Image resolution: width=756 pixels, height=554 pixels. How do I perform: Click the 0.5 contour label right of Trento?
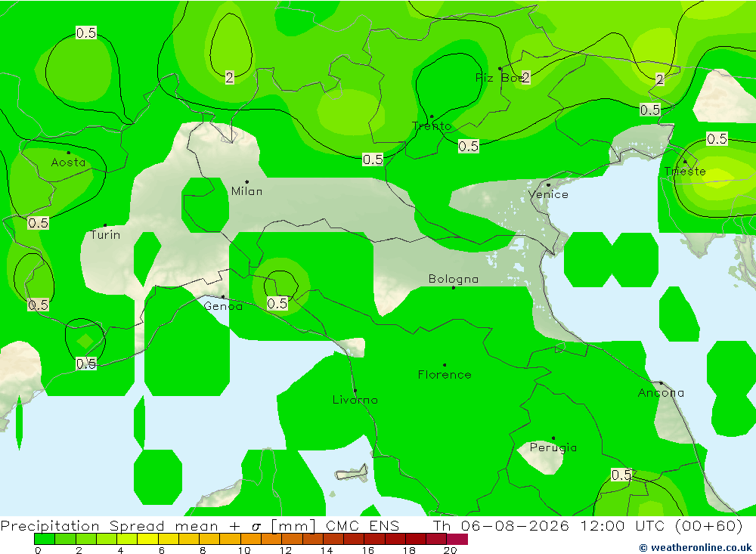click(x=469, y=146)
